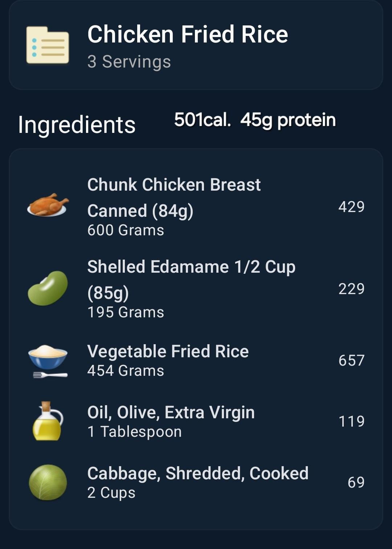Open the Vegetable Fried Rice ingredient

pyautogui.click(x=196, y=361)
